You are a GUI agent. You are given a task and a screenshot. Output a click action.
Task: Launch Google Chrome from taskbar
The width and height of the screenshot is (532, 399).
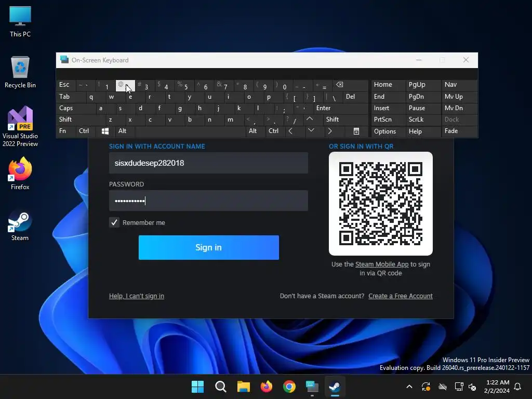(x=289, y=387)
